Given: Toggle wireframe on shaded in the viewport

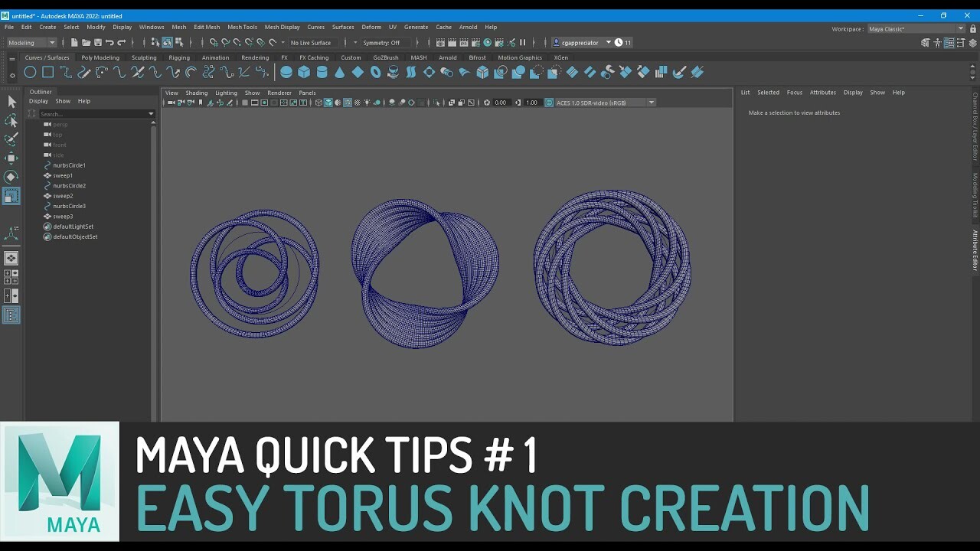Looking at the screenshot, I should 348,102.
